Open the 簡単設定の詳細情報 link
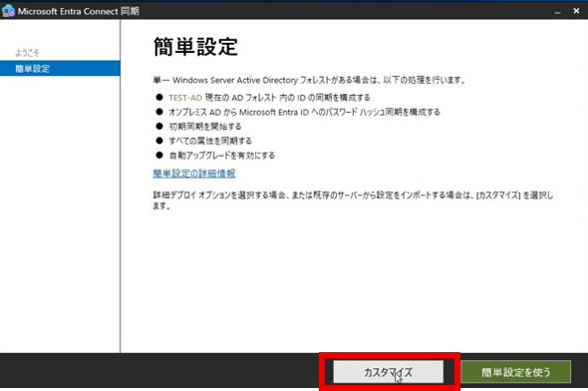588x391 pixels. click(194, 174)
